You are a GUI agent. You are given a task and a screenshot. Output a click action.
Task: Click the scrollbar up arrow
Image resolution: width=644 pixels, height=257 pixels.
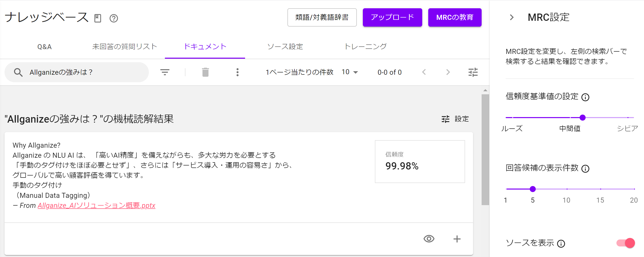tap(485, 90)
